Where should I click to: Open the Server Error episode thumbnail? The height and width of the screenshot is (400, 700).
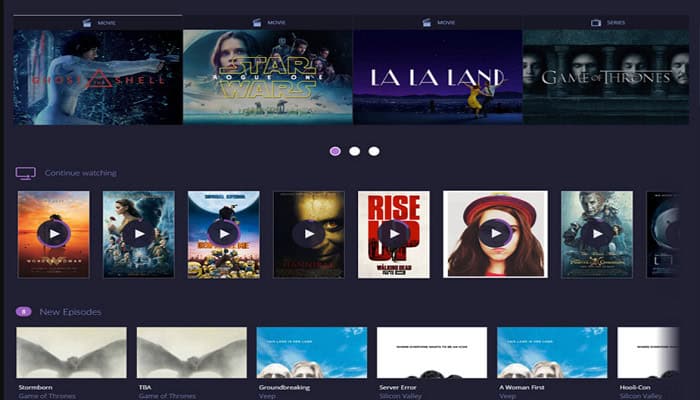click(x=432, y=353)
